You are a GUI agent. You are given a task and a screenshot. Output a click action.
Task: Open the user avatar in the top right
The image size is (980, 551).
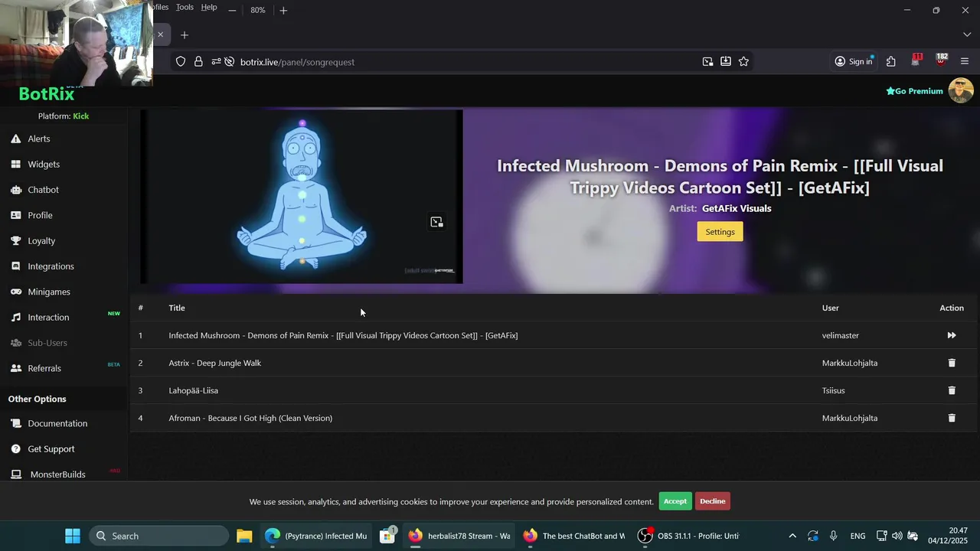pos(961,90)
